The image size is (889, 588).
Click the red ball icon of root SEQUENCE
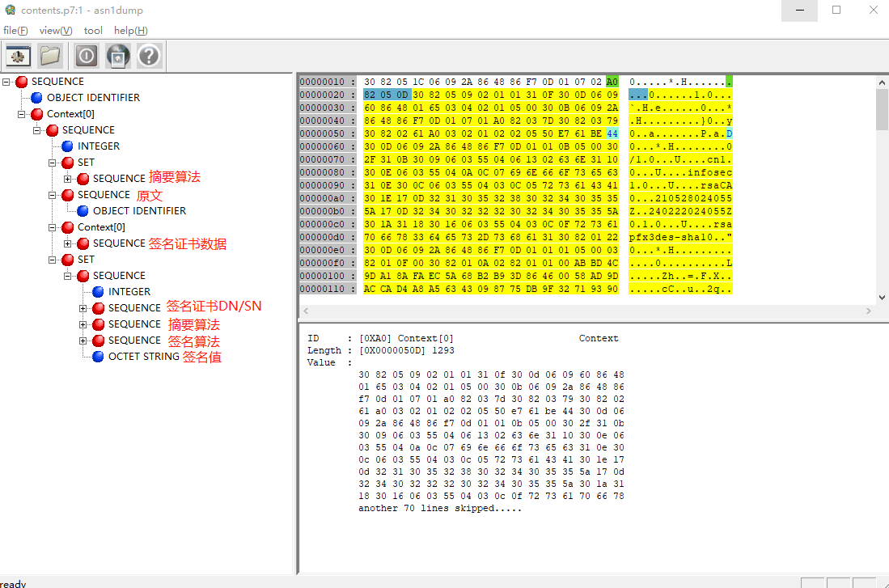point(22,82)
